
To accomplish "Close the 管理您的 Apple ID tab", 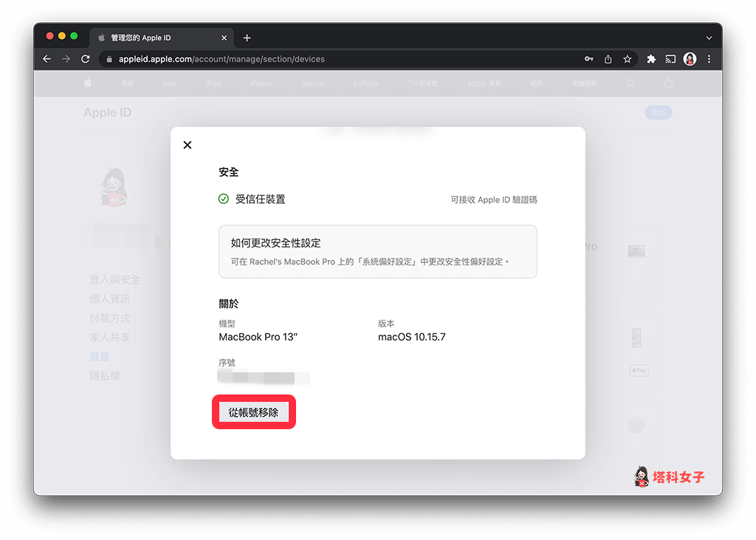I will [224, 38].
